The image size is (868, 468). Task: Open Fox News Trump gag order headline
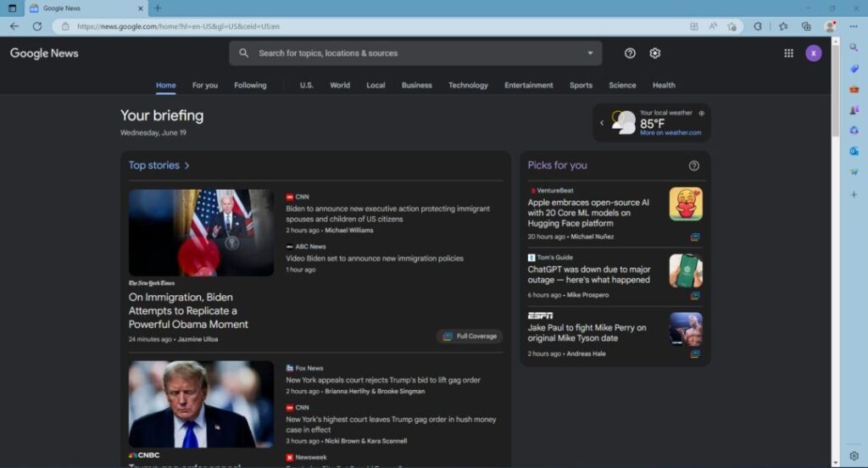383,381
